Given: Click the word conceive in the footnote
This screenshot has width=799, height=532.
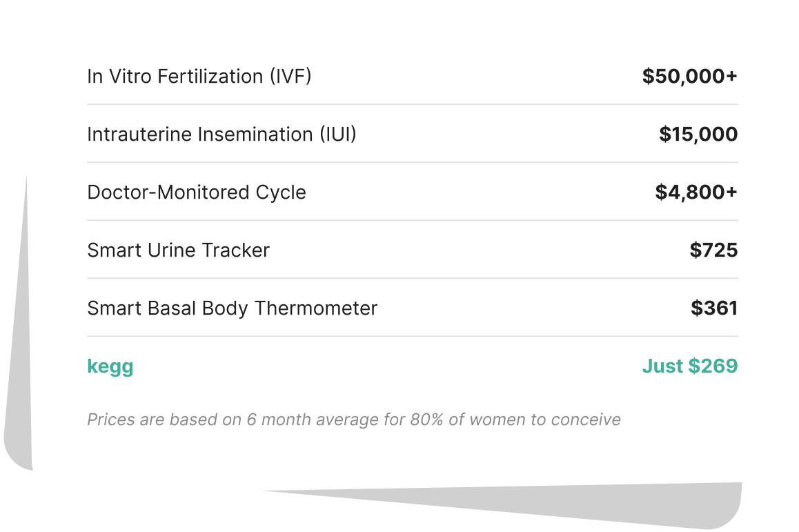Looking at the screenshot, I should (x=591, y=420).
